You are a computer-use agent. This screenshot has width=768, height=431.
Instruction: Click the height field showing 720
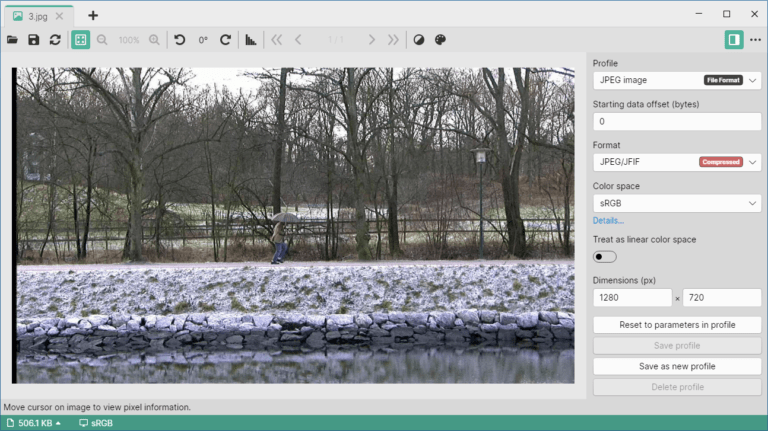tap(722, 297)
